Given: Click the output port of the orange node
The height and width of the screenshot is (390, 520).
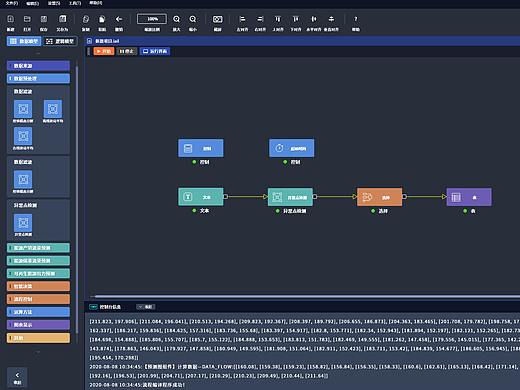Looking at the screenshot, I should coord(404,197).
